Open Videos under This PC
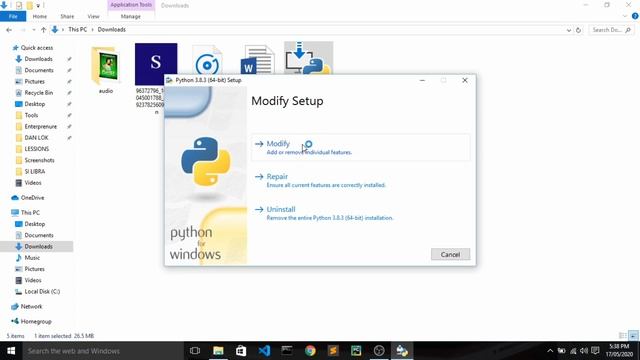 point(33,280)
